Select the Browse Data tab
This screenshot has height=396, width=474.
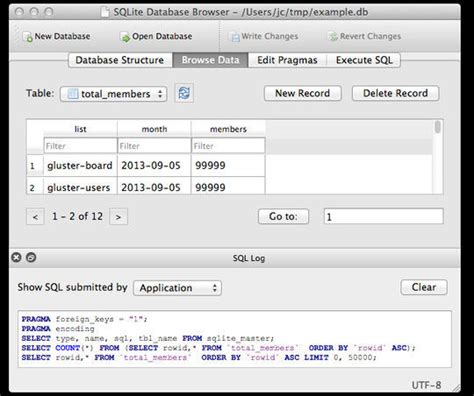[210, 60]
